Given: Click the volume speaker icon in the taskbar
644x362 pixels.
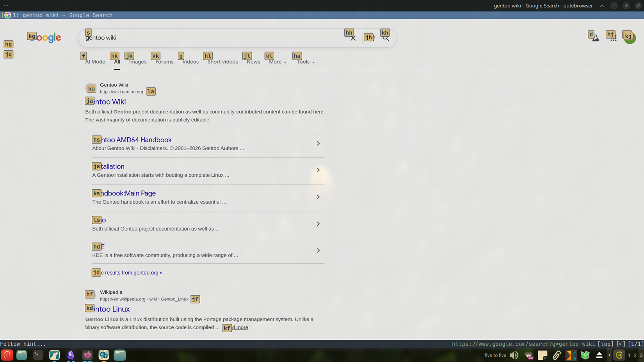Looking at the screenshot, I should point(514,355).
